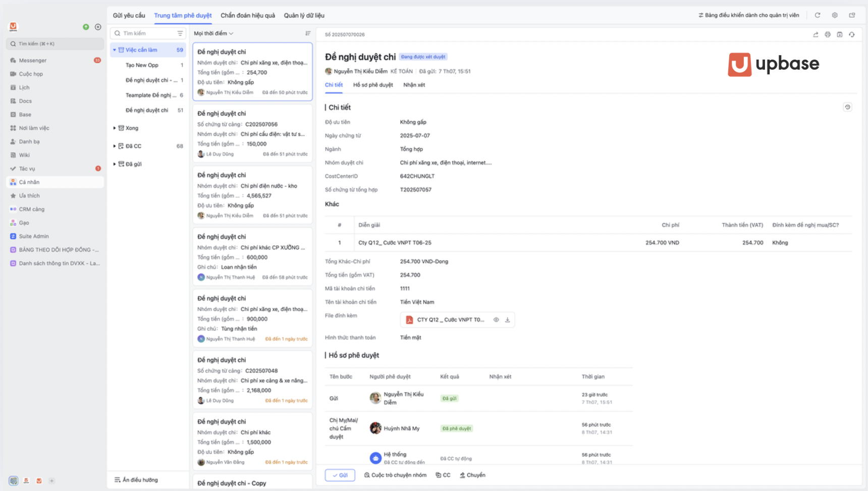Open Cuộc trò chuyện nhóm chat
This screenshot has height=491, width=868.
point(395,475)
